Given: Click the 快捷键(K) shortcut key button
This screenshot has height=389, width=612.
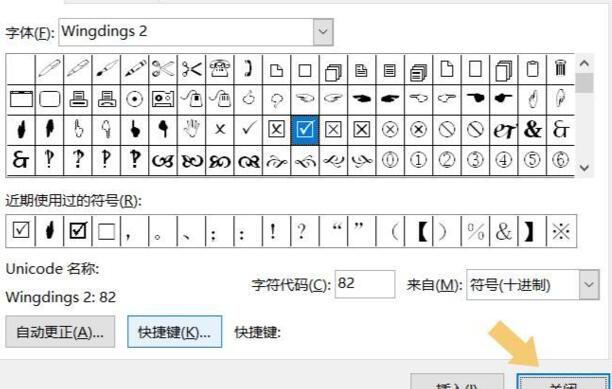Looking at the screenshot, I should pyautogui.click(x=174, y=332).
